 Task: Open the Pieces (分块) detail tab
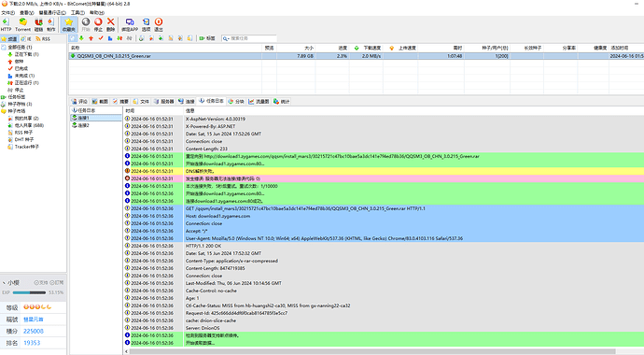236,101
